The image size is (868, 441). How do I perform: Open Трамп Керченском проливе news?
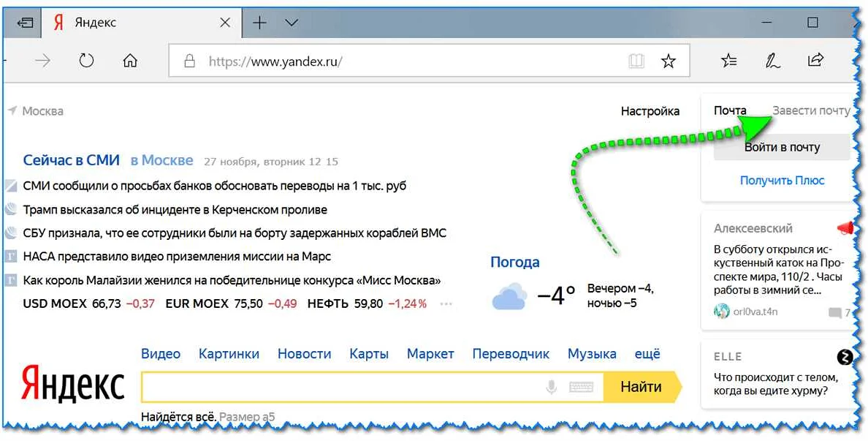coord(175,210)
